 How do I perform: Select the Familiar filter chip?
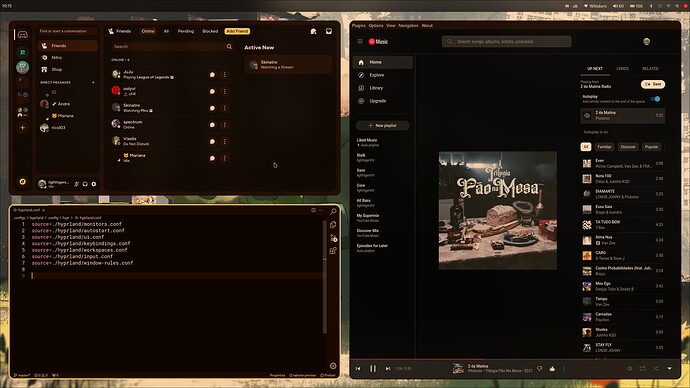click(604, 147)
